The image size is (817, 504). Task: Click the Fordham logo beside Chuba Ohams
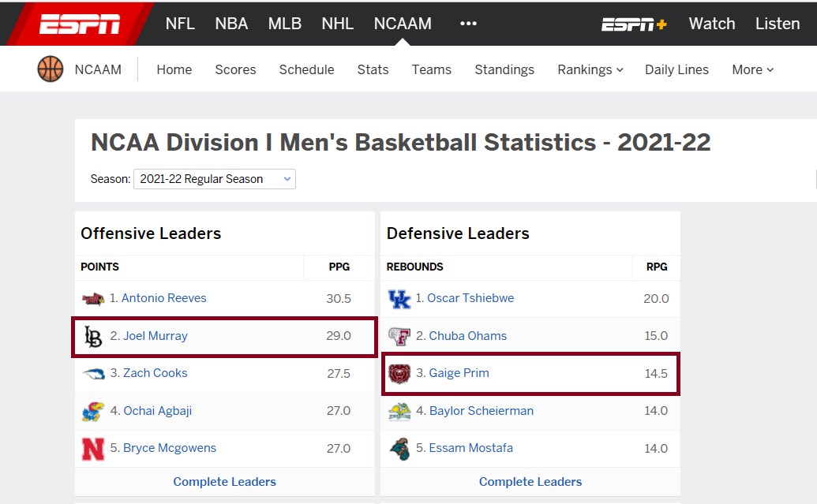tap(399, 336)
